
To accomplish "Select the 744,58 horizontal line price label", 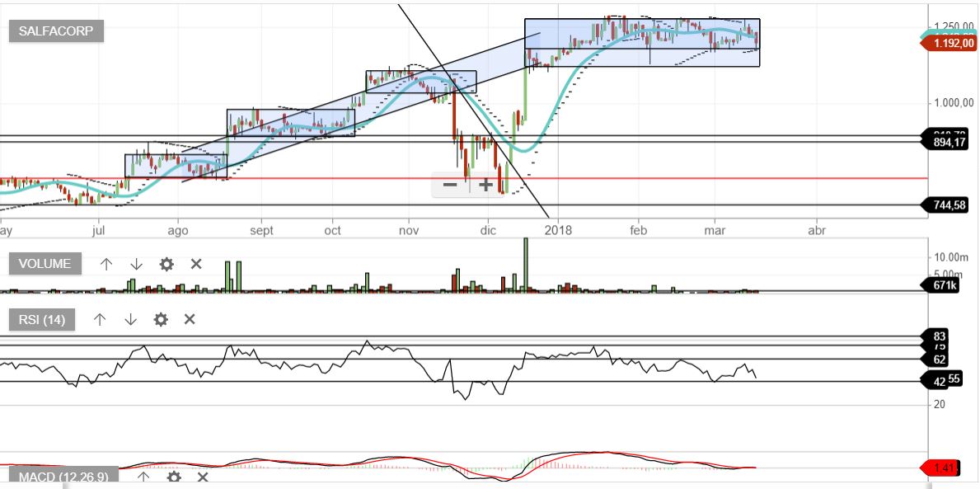I will pyautogui.click(x=948, y=205).
